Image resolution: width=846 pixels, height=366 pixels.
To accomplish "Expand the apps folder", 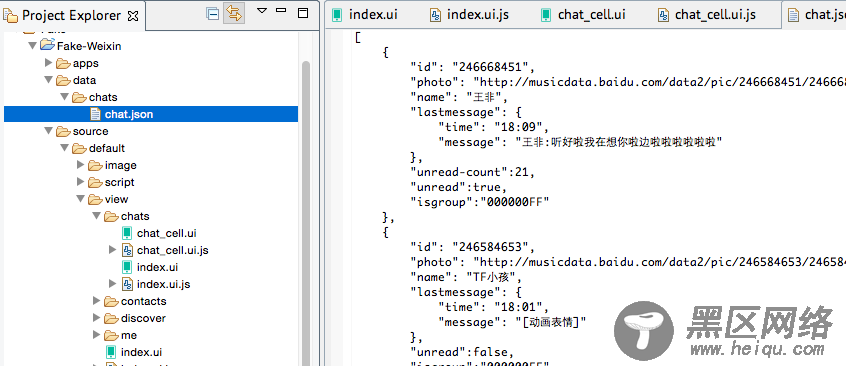I will pyautogui.click(x=49, y=63).
